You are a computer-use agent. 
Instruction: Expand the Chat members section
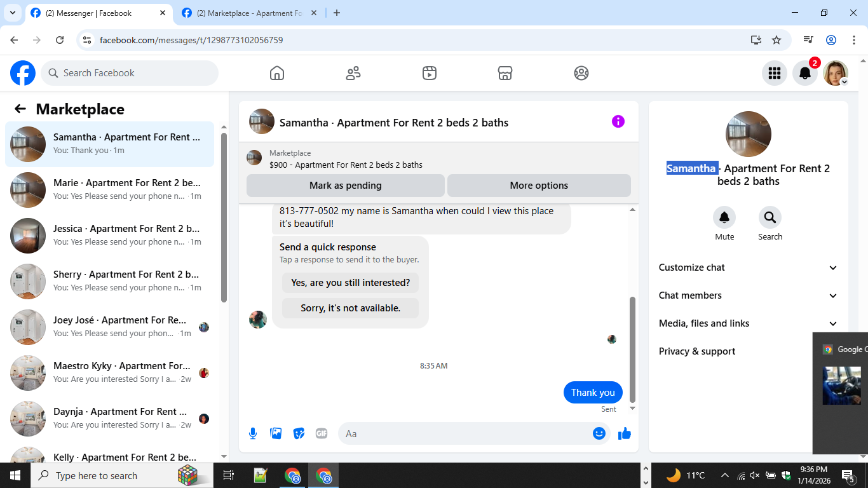point(749,295)
